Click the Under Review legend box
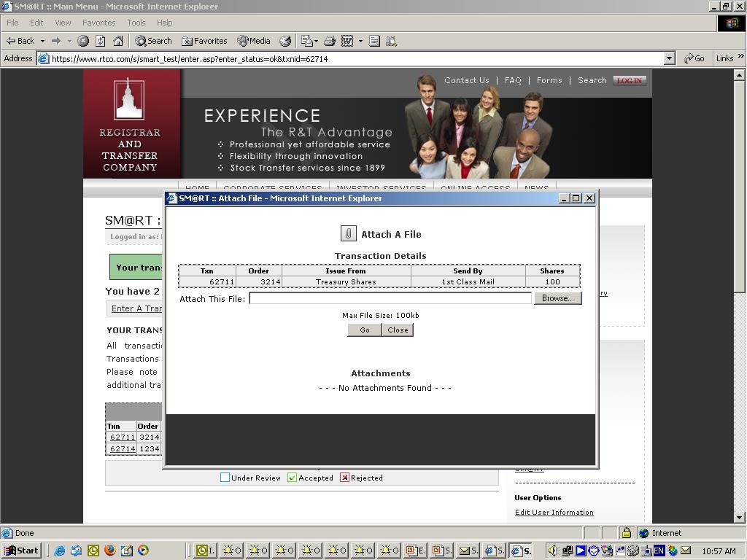 (225, 478)
